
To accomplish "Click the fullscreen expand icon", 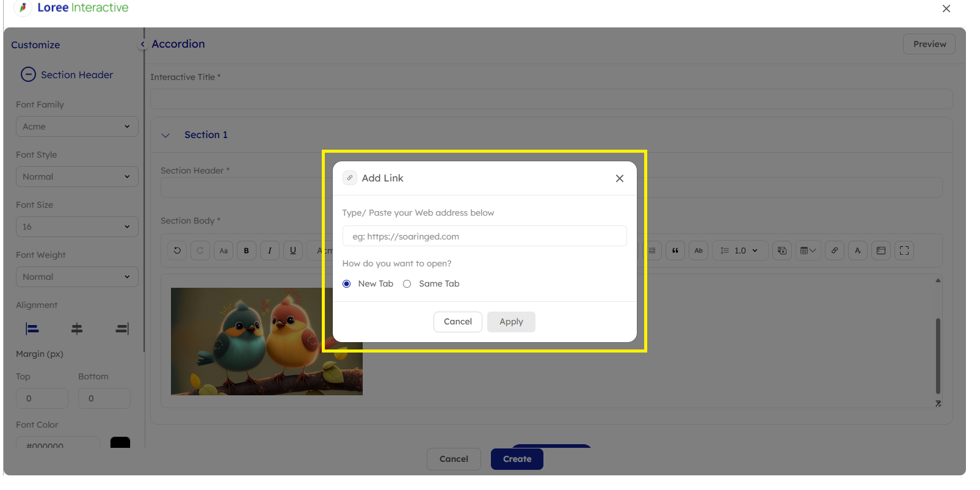I will click(x=904, y=250).
